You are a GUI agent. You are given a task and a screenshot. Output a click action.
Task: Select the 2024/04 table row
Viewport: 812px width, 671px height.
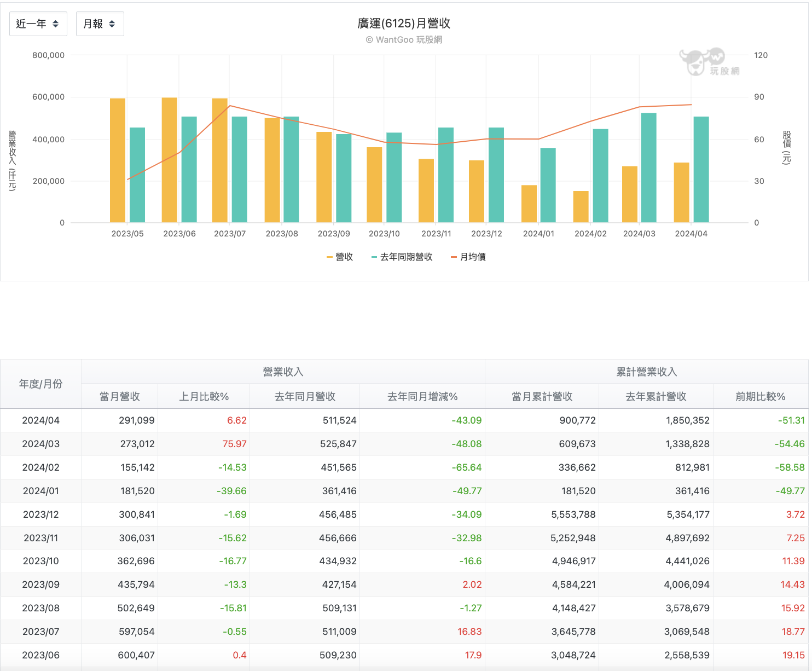(404, 420)
